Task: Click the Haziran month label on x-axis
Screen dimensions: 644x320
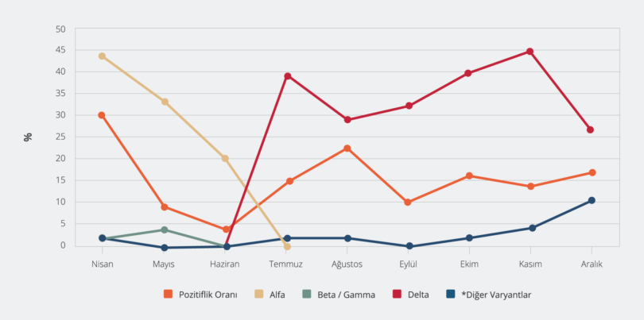Action: point(225,264)
